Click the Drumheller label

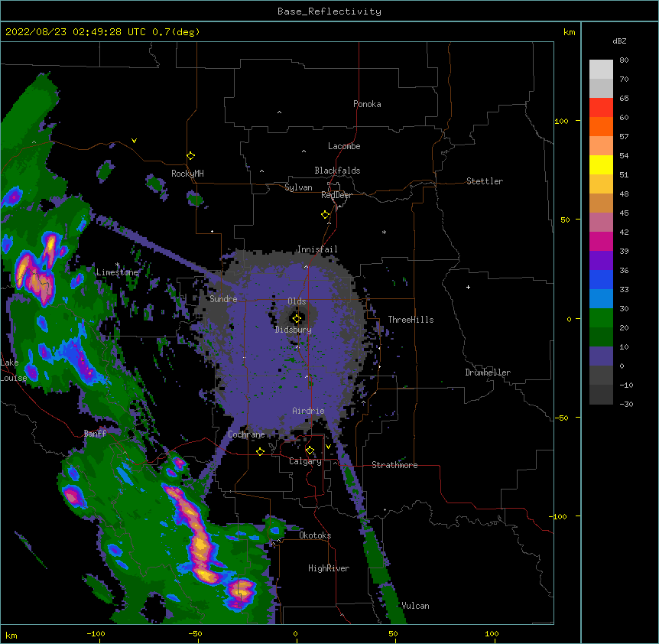click(488, 372)
